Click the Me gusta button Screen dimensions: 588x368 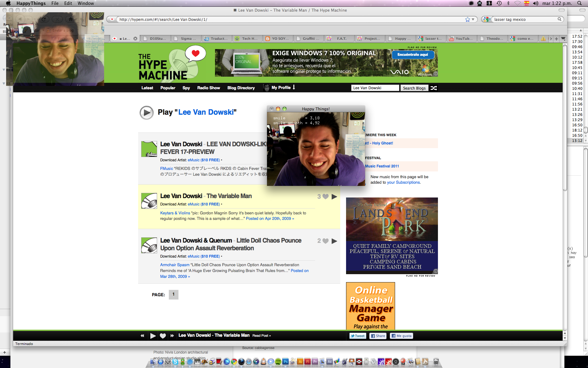click(x=401, y=336)
